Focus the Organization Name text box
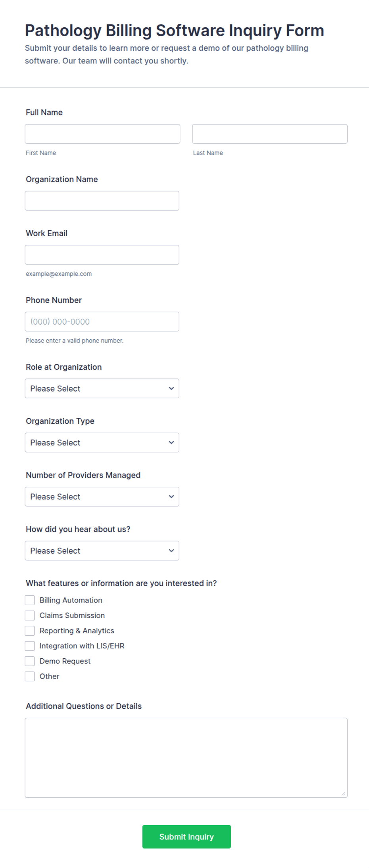Screen dimensions: 369x868 pyautogui.click(x=102, y=201)
